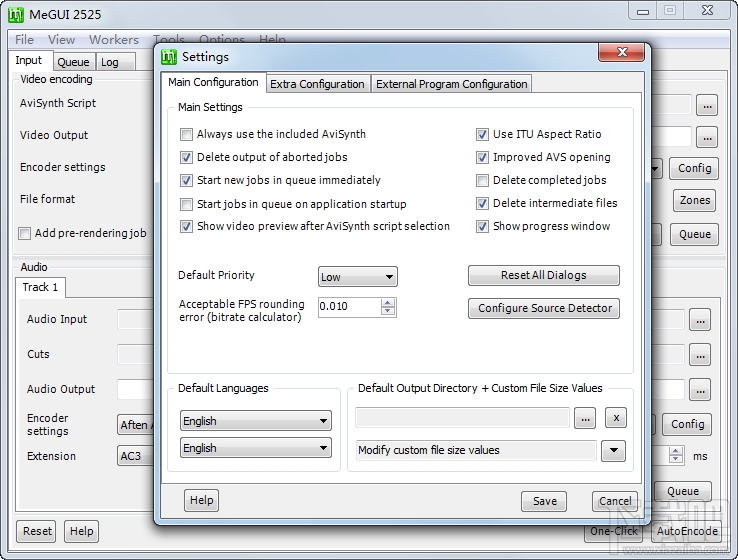Viewport: 738px width, 560px height.
Task: Open the Workers menu in MeGUI
Action: pyautogui.click(x=114, y=40)
